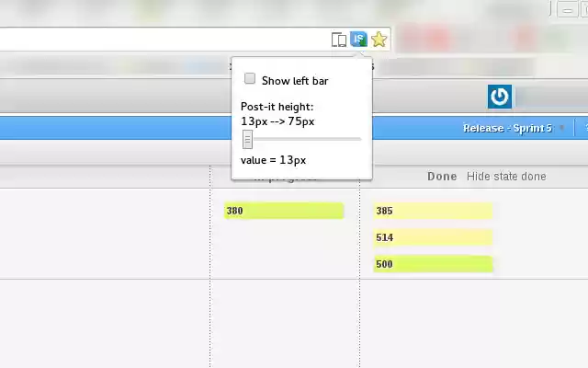The image size is (588, 368).
Task: Click the Post-it height slider handle
Action: click(247, 139)
